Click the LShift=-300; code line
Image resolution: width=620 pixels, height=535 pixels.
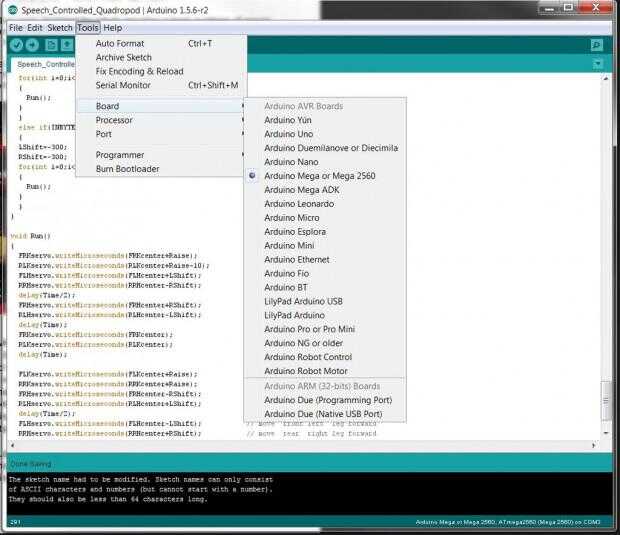[x=43, y=147]
